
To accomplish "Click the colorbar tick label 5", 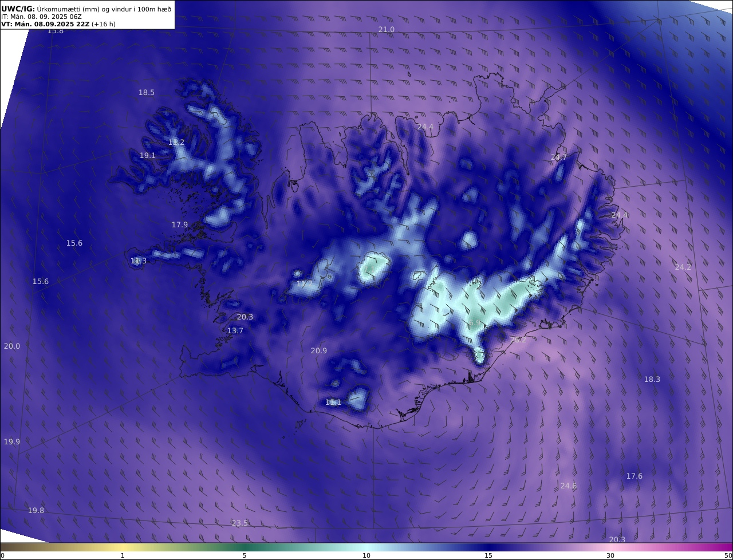I will (x=245, y=555).
